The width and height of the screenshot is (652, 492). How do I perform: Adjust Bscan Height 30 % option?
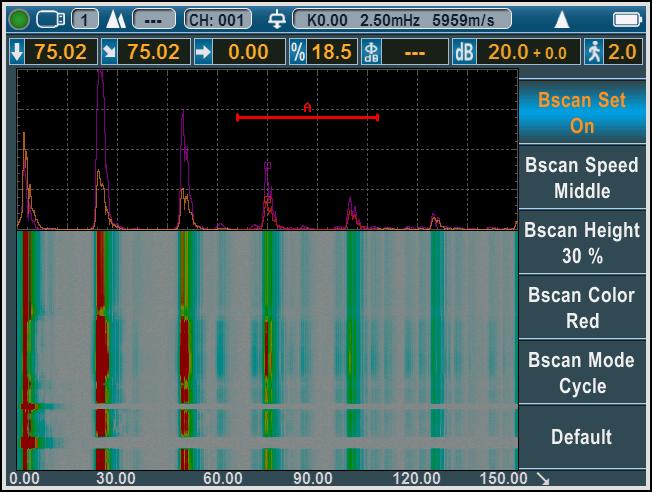pos(582,243)
